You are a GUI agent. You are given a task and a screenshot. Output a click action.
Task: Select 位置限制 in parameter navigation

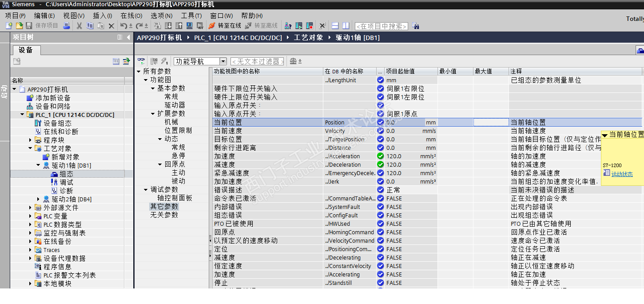[178, 130]
